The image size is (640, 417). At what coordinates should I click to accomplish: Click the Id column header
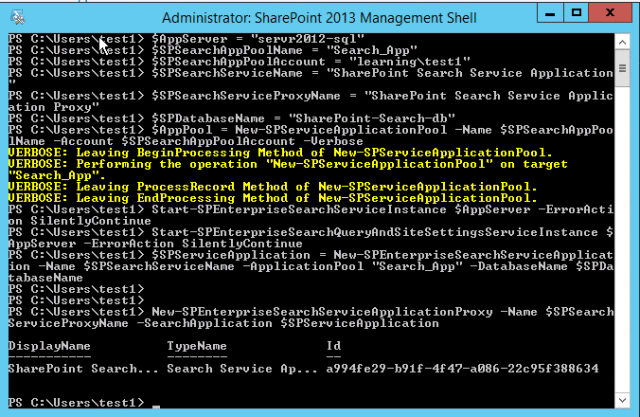[333, 346]
